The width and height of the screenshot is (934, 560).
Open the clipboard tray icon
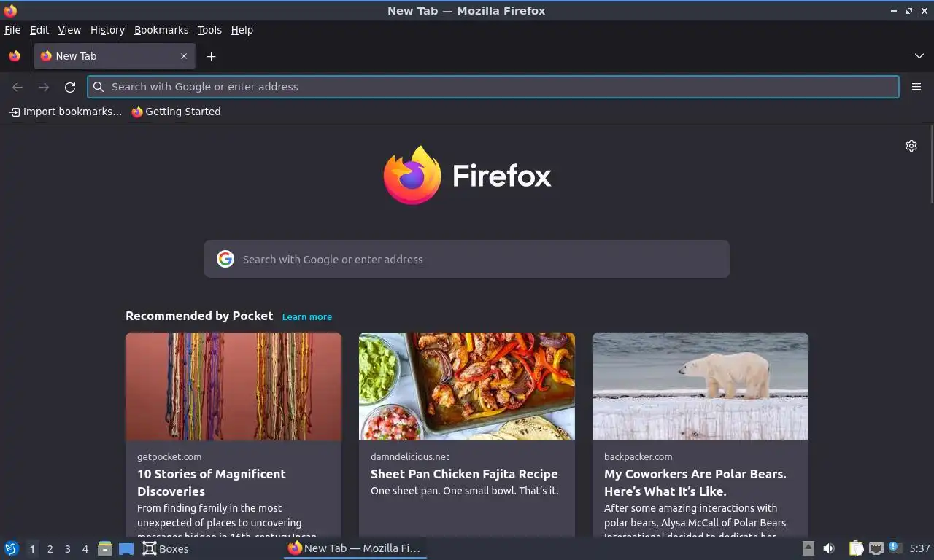[856, 548]
